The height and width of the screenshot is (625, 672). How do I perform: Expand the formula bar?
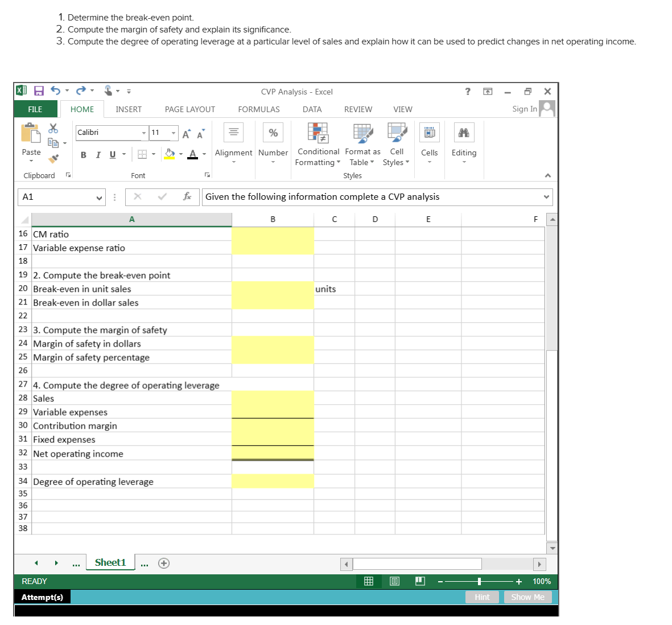click(546, 197)
